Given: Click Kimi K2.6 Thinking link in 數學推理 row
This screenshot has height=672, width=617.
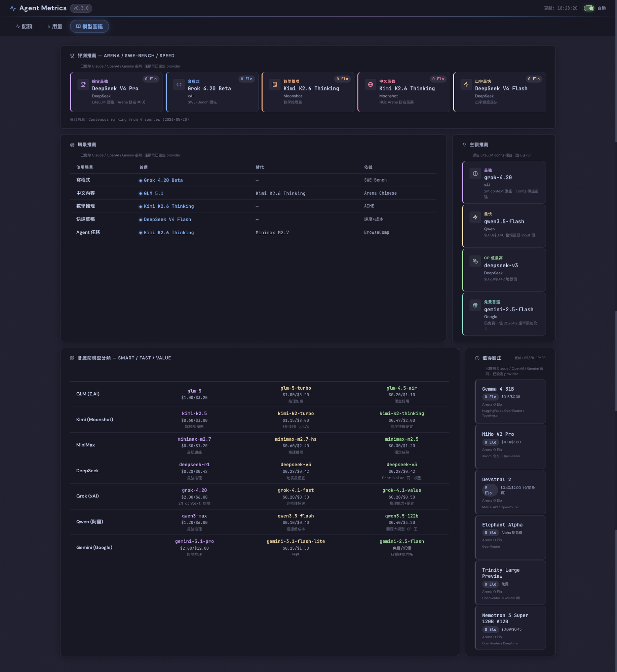Looking at the screenshot, I should click(x=169, y=206).
